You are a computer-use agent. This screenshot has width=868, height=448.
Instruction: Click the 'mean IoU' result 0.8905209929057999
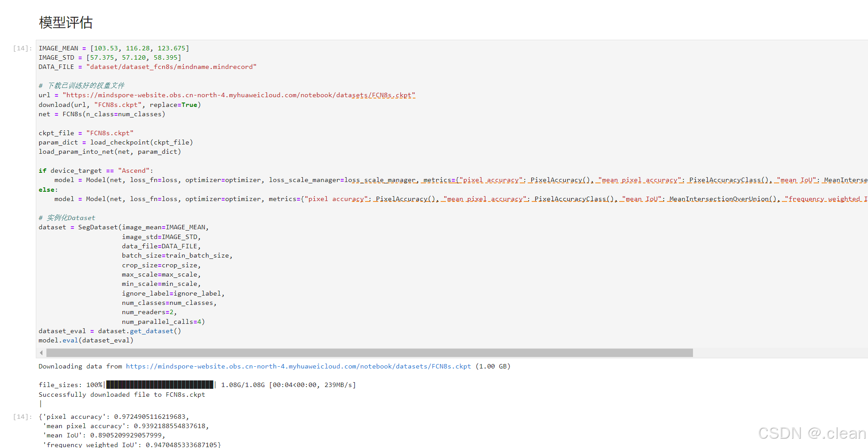click(x=126, y=435)
